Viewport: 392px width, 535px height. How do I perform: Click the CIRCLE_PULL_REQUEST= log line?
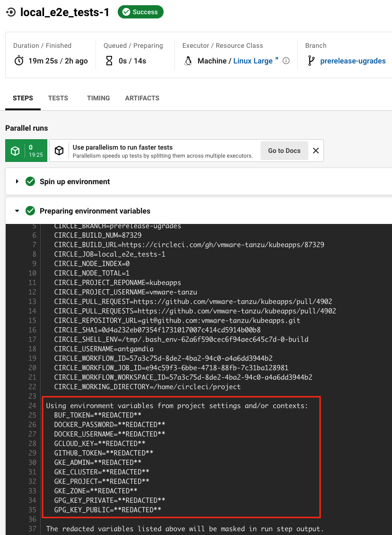point(193,302)
